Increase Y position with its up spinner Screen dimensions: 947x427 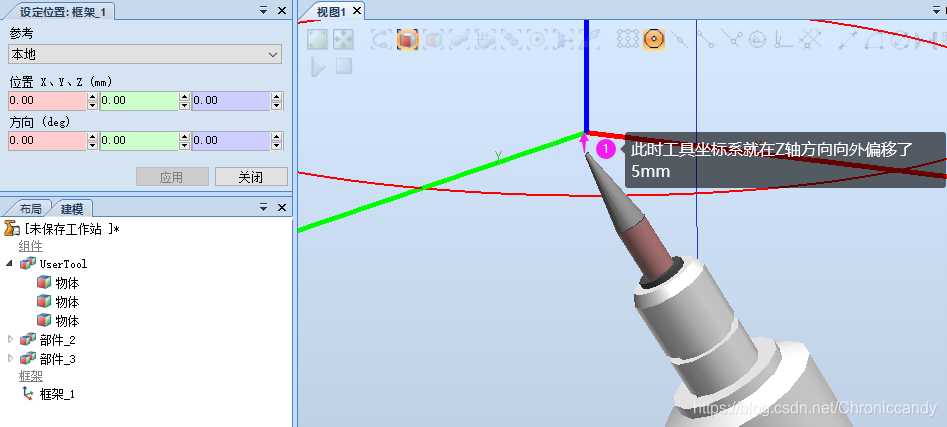[x=184, y=96]
